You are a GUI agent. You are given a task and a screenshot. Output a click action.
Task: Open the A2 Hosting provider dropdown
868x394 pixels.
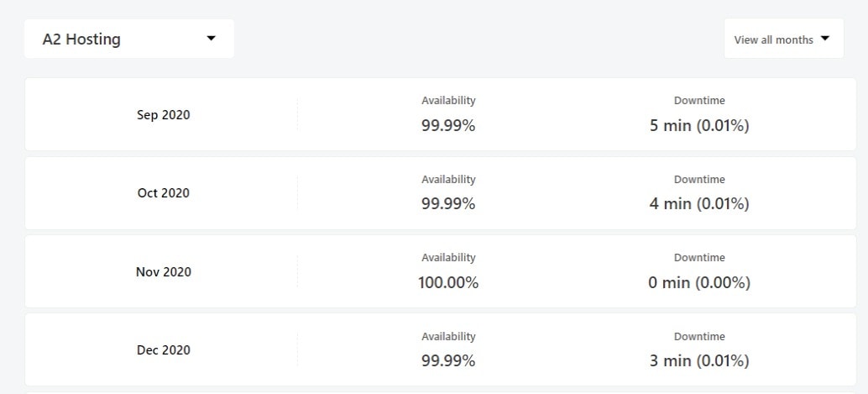(129, 39)
